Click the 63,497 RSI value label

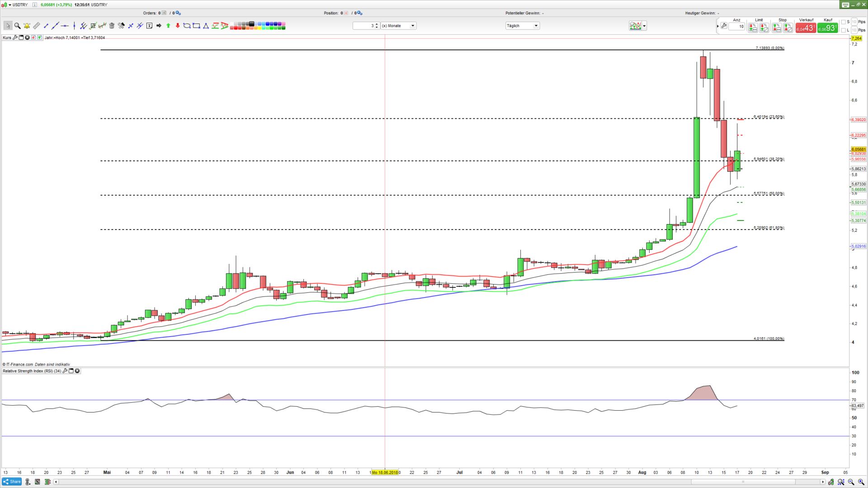coord(858,406)
